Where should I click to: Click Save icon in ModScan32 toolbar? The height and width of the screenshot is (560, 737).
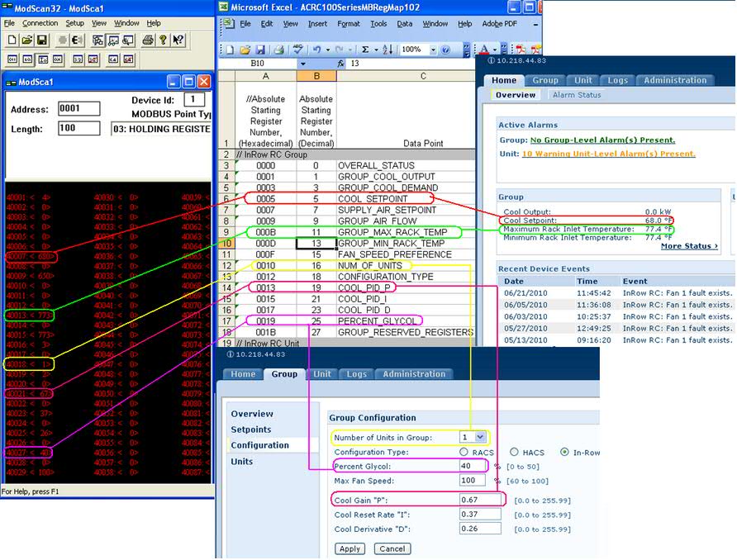pyautogui.click(x=42, y=40)
